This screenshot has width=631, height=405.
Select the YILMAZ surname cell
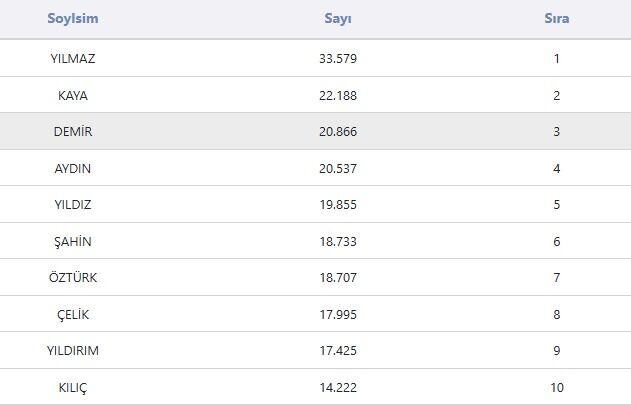pyautogui.click(x=73, y=58)
